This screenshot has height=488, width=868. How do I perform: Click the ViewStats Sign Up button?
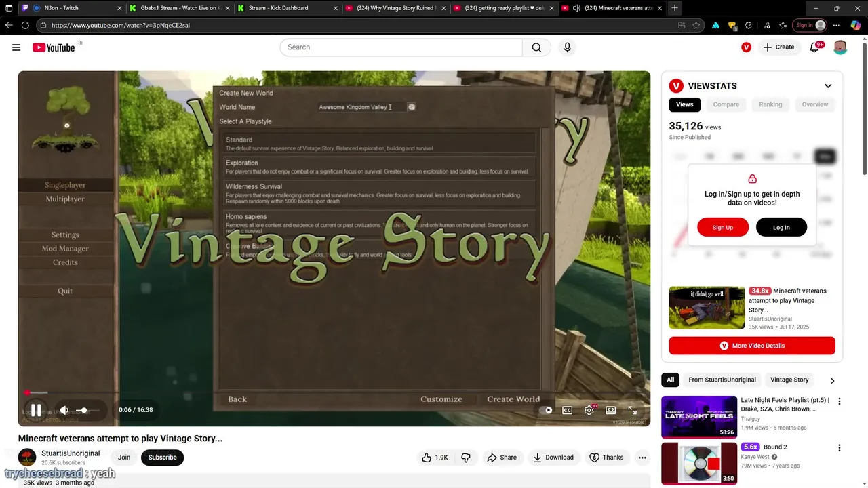click(723, 227)
